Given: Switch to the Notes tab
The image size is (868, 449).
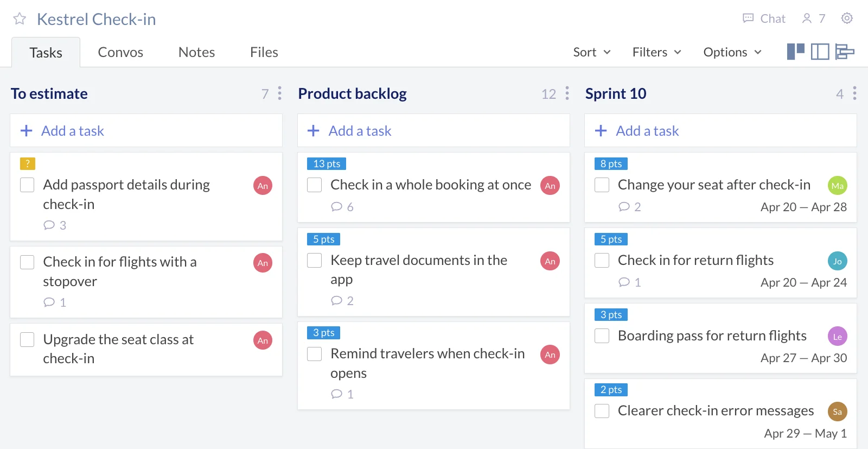Looking at the screenshot, I should point(196,52).
